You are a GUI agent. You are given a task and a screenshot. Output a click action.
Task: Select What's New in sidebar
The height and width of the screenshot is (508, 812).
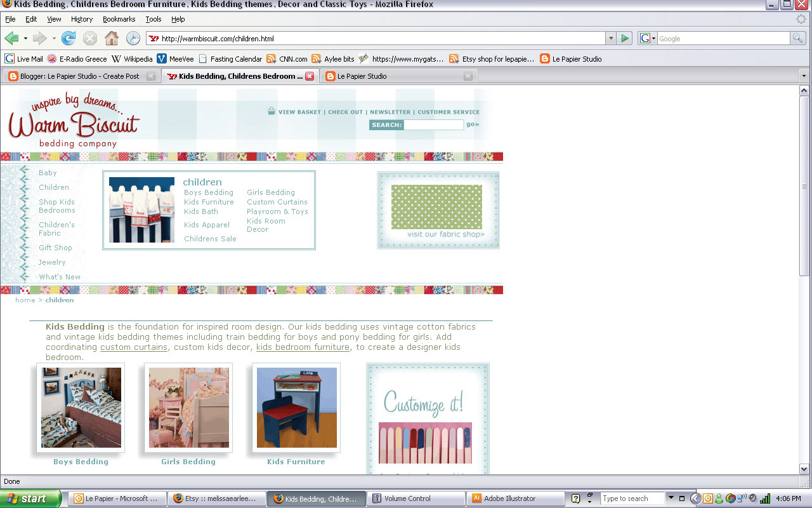[x=60, y=277]
